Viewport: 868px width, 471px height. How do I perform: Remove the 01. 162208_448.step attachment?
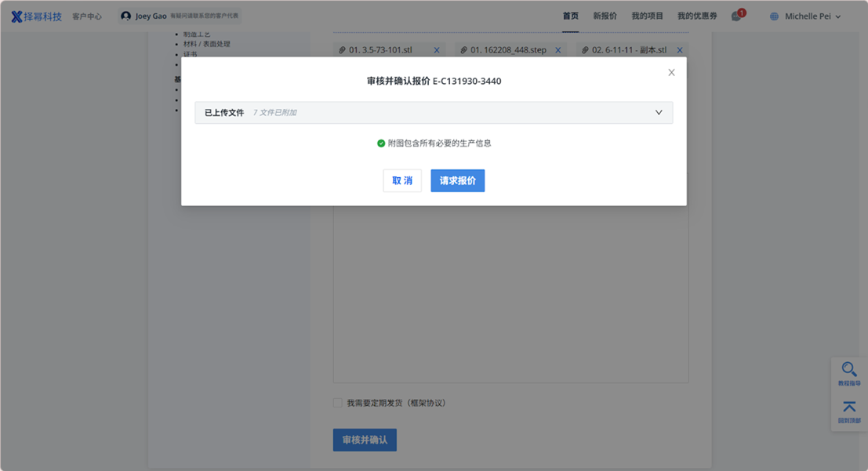(x=558, y=50)
